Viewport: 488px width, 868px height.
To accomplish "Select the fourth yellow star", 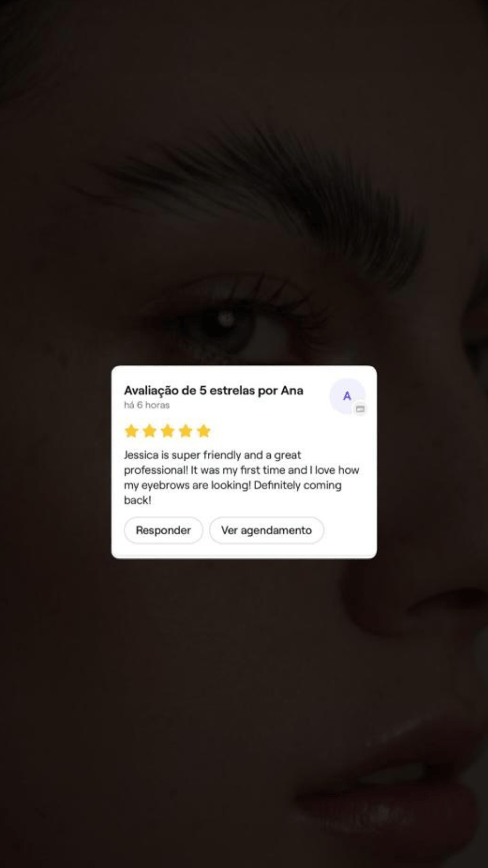I will pyautogui.click(x=186, y=431).
